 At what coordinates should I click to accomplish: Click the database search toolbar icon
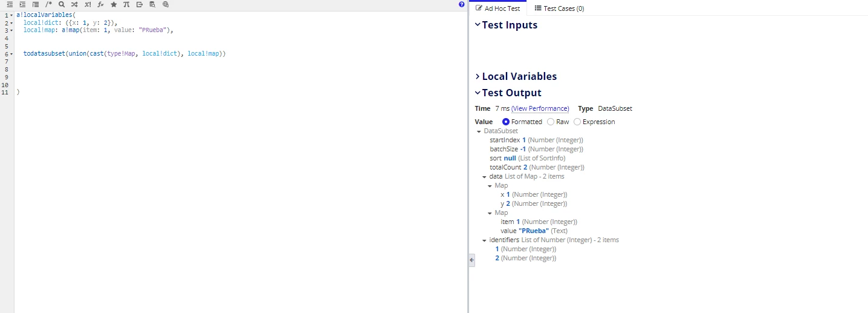pyautogui.click(x=152, y=4)
